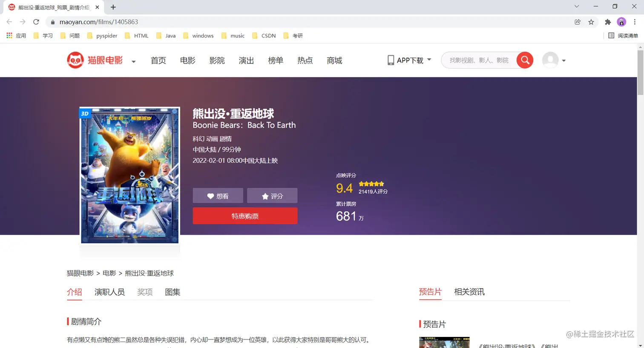
Task: Click the Maoyan cat logo icon
Action: [75, 60]
